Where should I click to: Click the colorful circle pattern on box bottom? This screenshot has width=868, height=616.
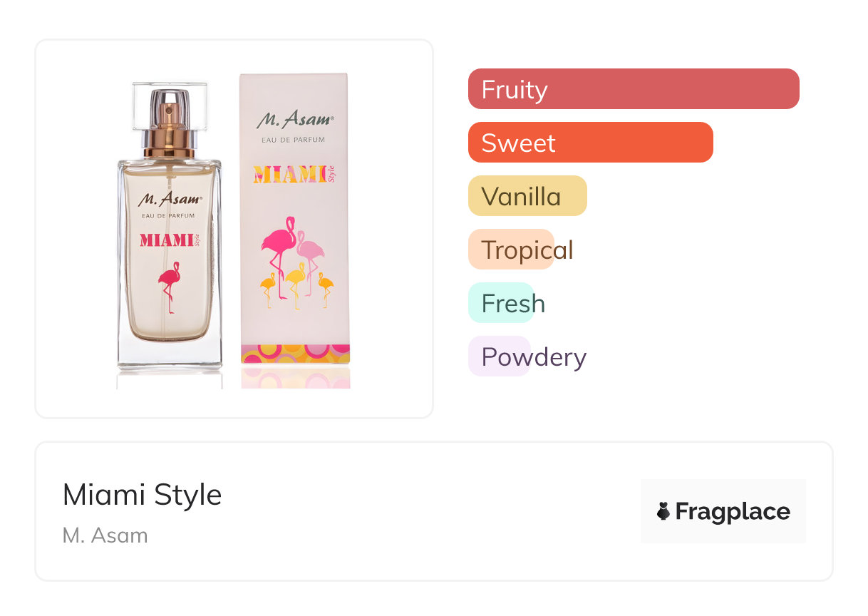[295, 354]
